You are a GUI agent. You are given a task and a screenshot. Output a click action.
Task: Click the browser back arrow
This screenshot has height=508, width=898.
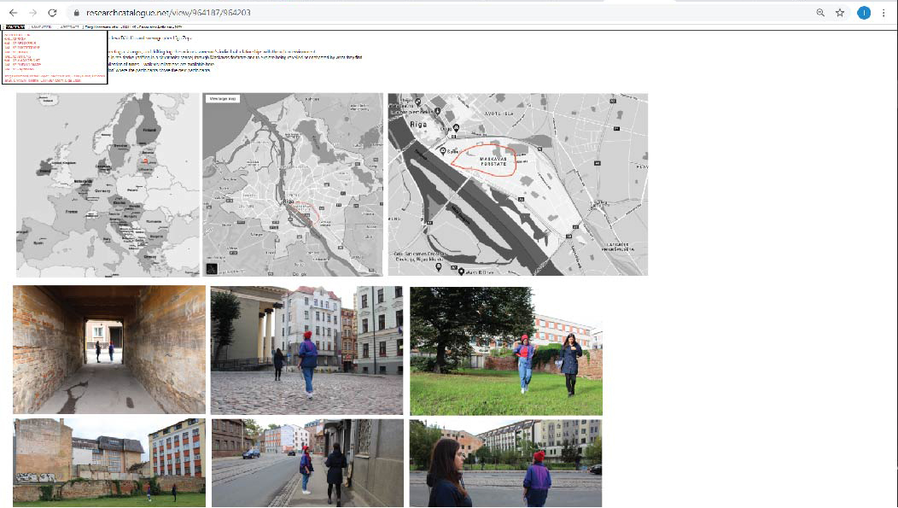(x=13, y=13)
